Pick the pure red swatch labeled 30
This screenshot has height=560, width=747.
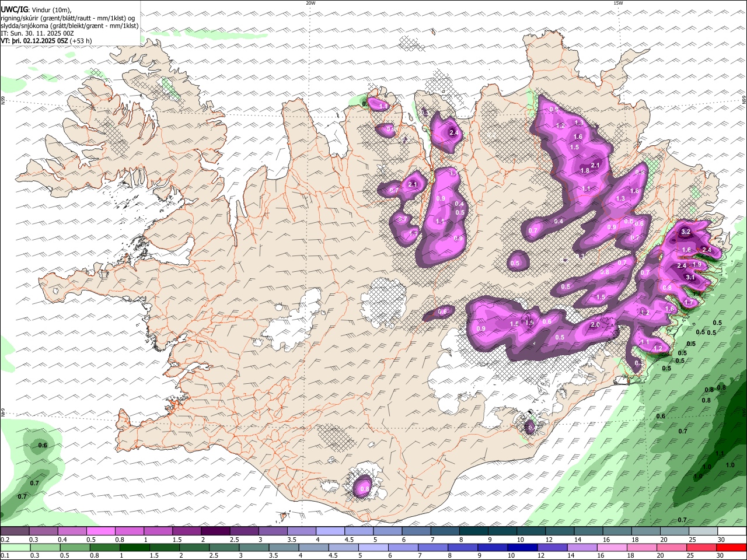point(731,548)
